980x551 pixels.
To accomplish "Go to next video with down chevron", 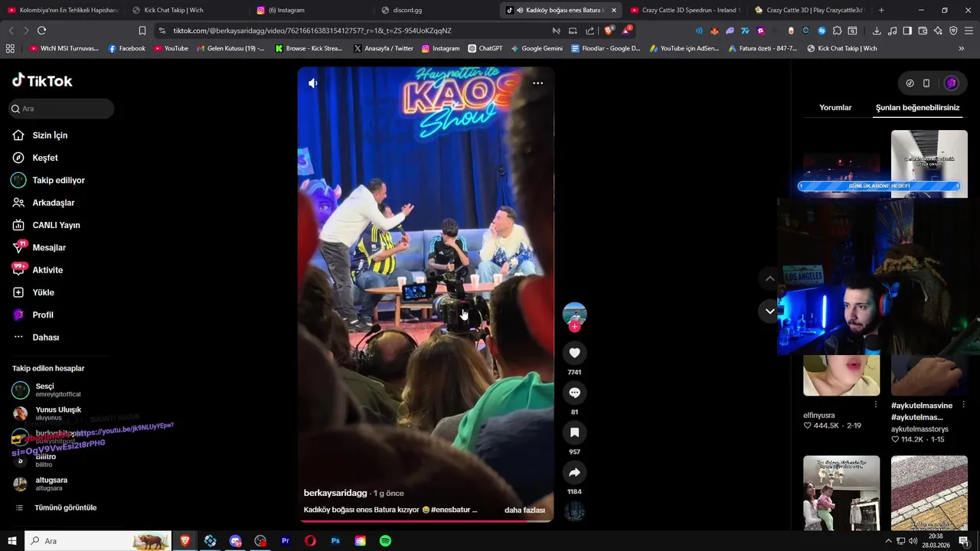I will (x=769, y=311).
